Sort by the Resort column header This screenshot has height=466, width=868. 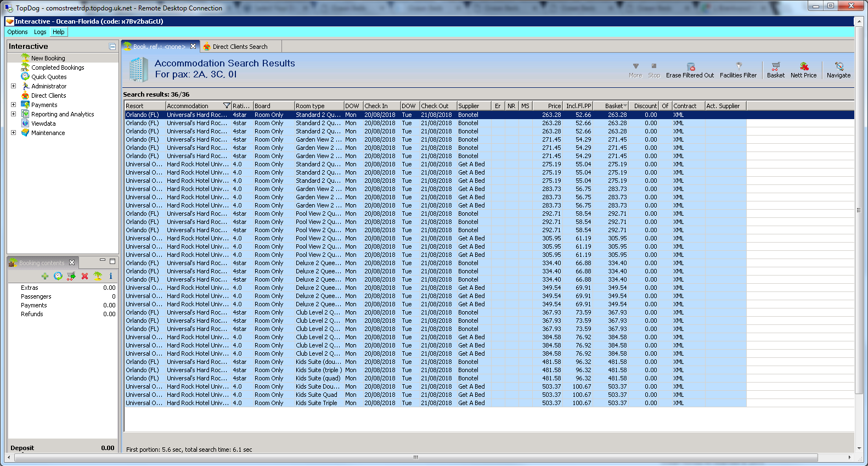tap(145, 106)
